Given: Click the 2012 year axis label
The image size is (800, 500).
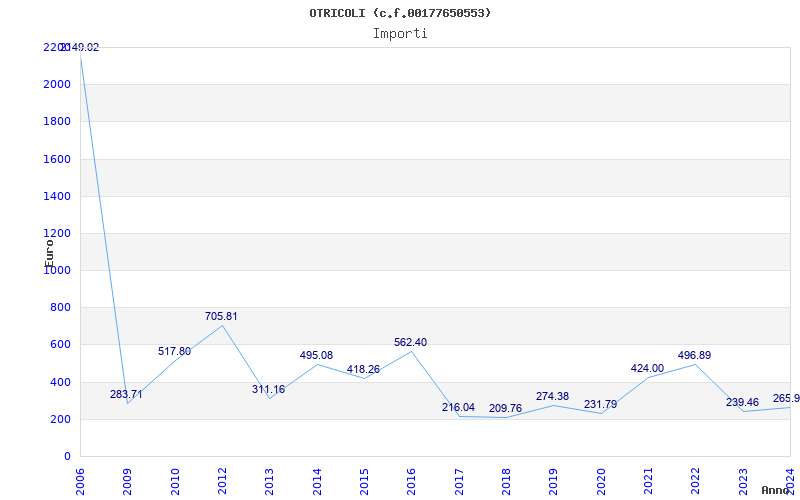Looking at the screenshot, I should tap(222, 482).
